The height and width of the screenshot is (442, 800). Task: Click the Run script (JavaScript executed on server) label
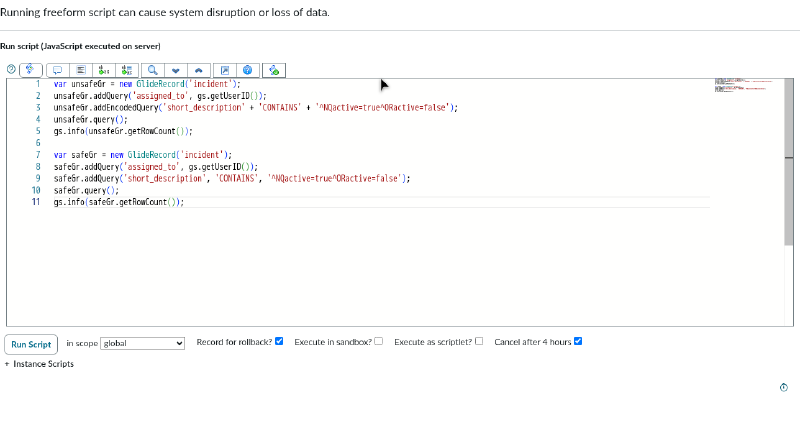pos(80,46)
